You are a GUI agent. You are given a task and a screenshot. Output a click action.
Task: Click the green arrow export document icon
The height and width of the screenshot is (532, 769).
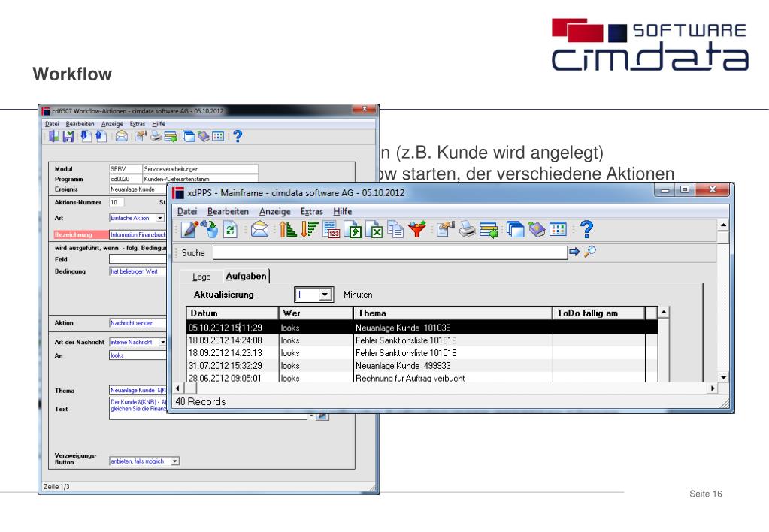tap(353, 229)
